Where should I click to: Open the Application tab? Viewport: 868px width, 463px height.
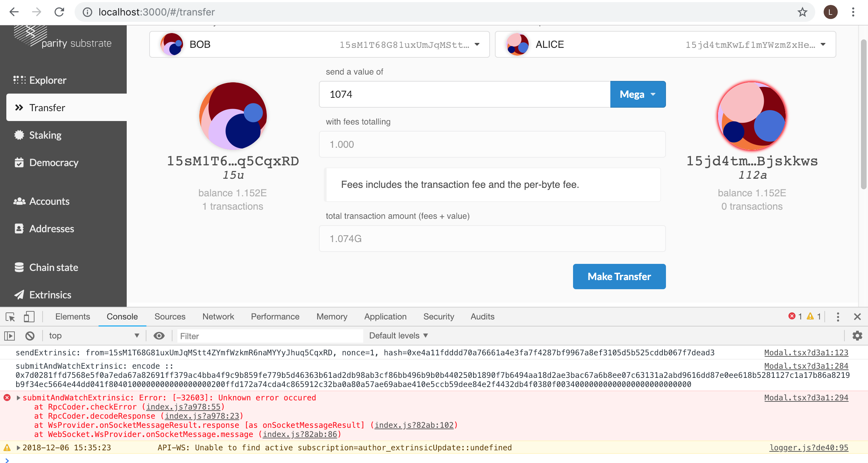(x=385, y=317)
